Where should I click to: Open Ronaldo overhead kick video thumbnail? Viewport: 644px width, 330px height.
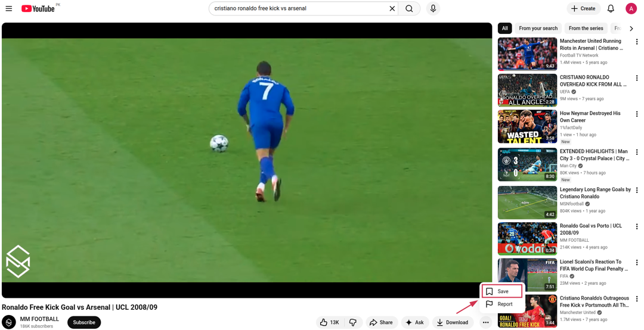(527, 91)
